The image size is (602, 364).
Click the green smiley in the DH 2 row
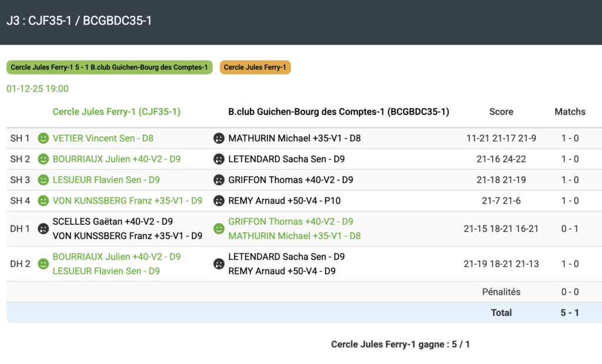[43, 264]
